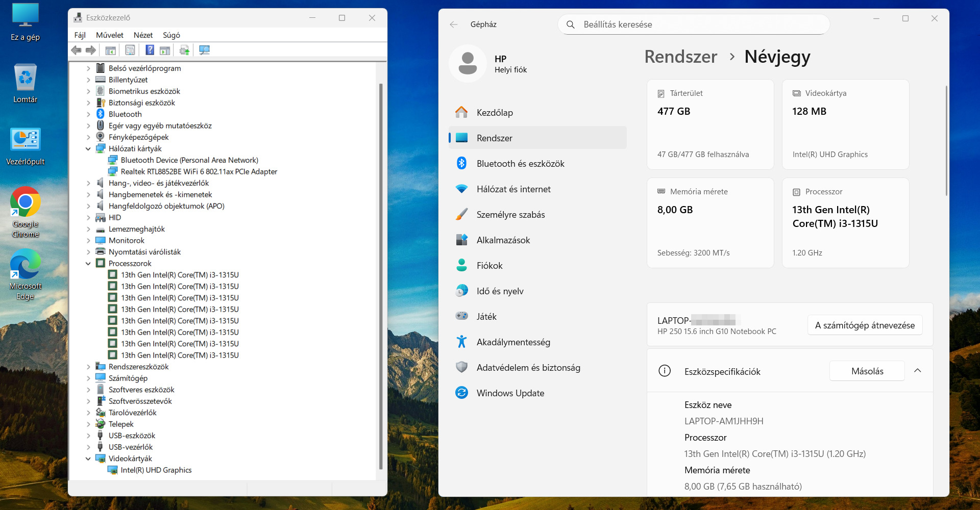The width and height of the screenshot is (980, 510).
Task: Expand the Belső vezérlőprogram node
Action: click(88, 68)
